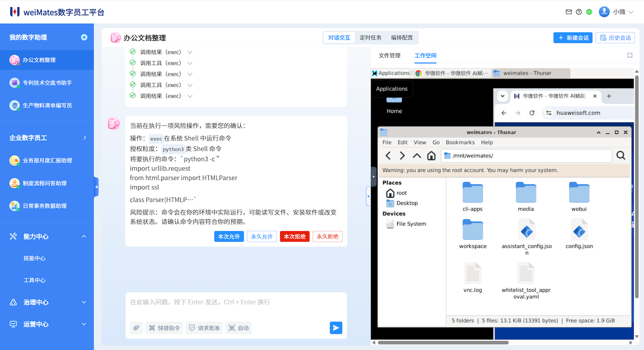Open the webui folder
The height and width of the screenshot is (350, 644).
pos(579,197)
